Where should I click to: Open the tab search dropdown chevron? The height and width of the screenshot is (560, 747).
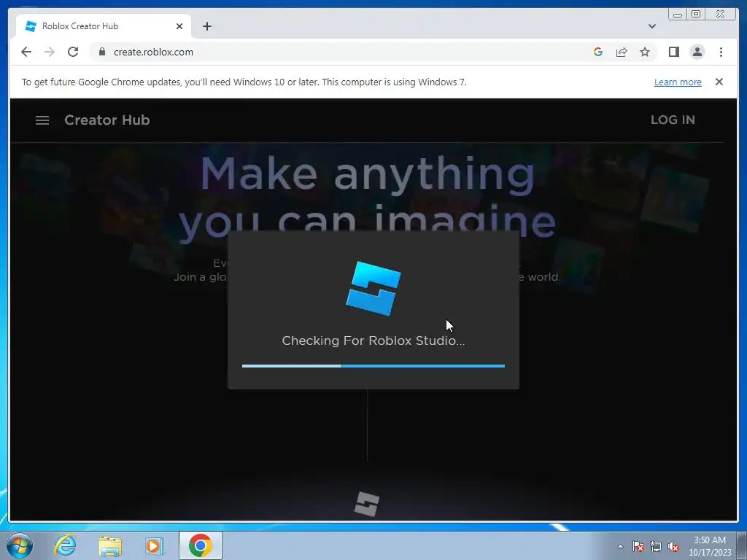651,26
